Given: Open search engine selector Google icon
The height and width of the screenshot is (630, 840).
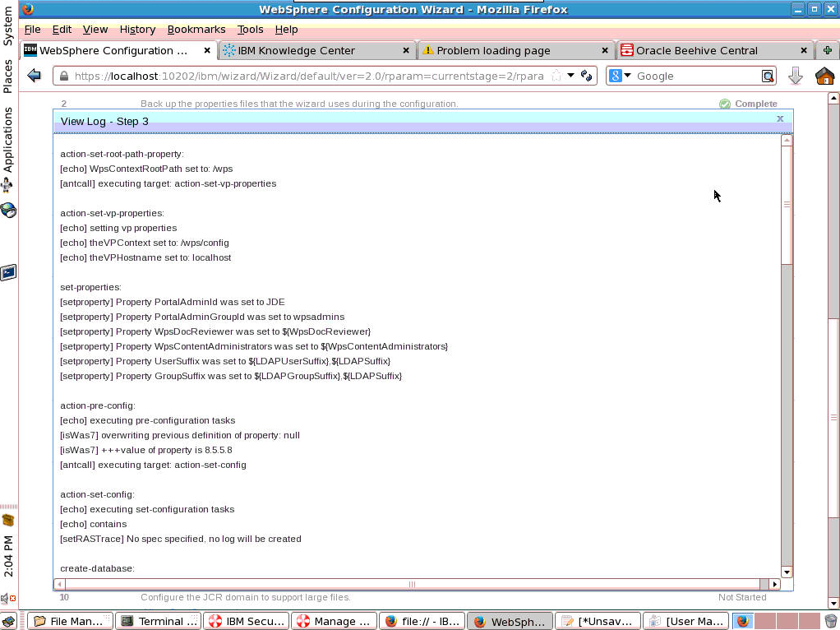Looking at the screenshot, I should [621, 76].
